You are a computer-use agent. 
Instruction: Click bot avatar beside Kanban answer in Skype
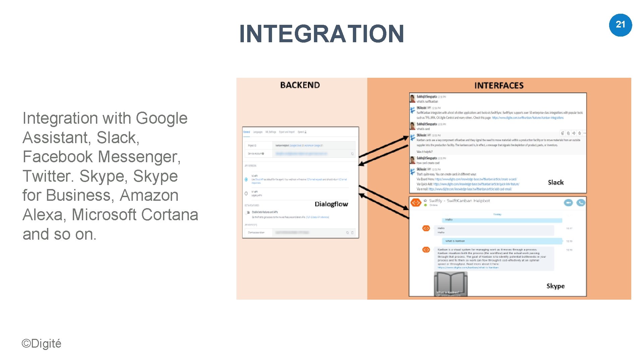426,250
